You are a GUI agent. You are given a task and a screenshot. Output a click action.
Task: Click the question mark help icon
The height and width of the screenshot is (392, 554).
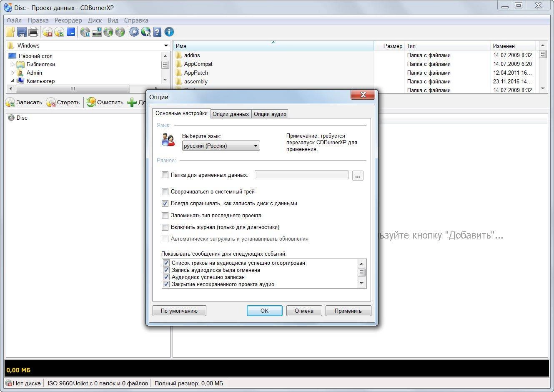(x=157, y=32)
